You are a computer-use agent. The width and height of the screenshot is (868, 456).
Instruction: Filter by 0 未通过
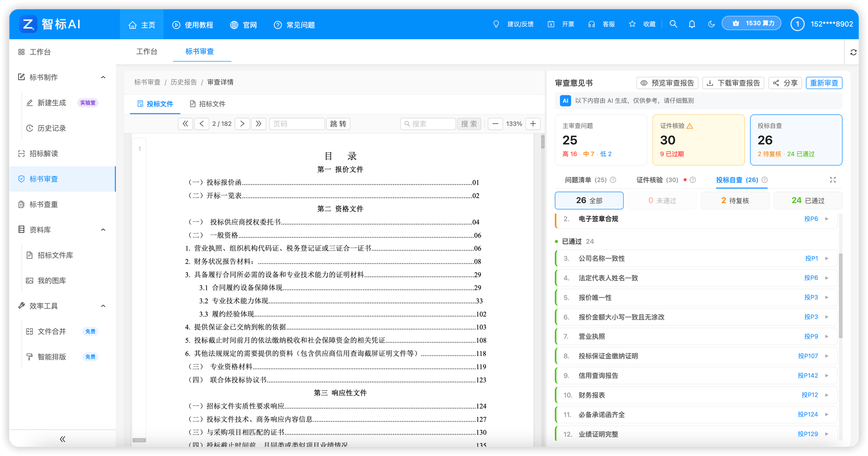[x=662, y=201]
